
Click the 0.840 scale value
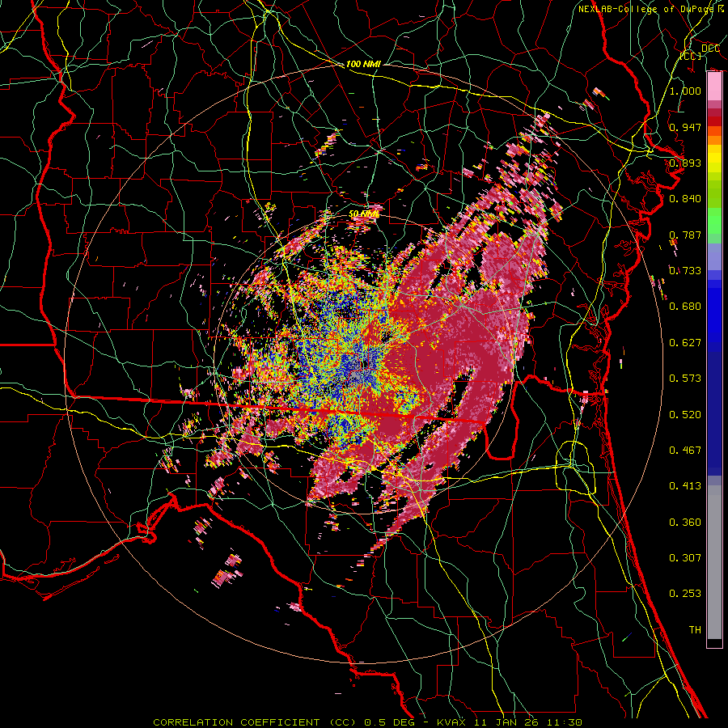coord(685,199)
